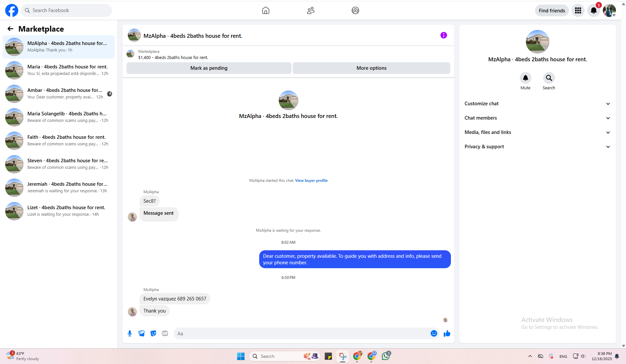The width and height of the screenshot is (626, 364).
Task: Open the account profile picture menu
Action: point(609,10)
